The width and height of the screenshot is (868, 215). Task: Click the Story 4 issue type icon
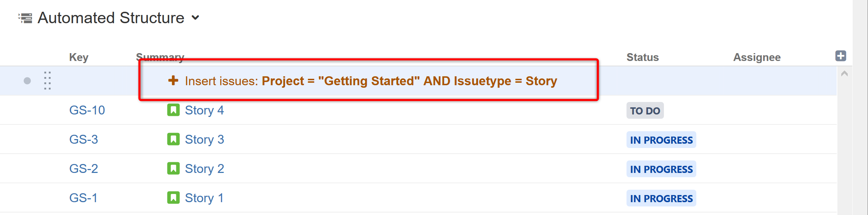[x=173, y=110]
